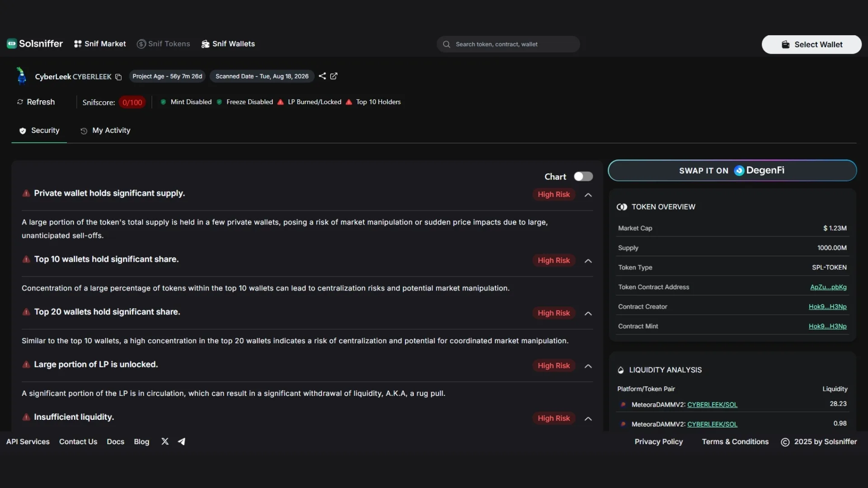Image resolution: width=868 pixels, height=488 pixels.
Task: Click the warning icon beside Private wallet holds
Action: [x=26, y=193]
